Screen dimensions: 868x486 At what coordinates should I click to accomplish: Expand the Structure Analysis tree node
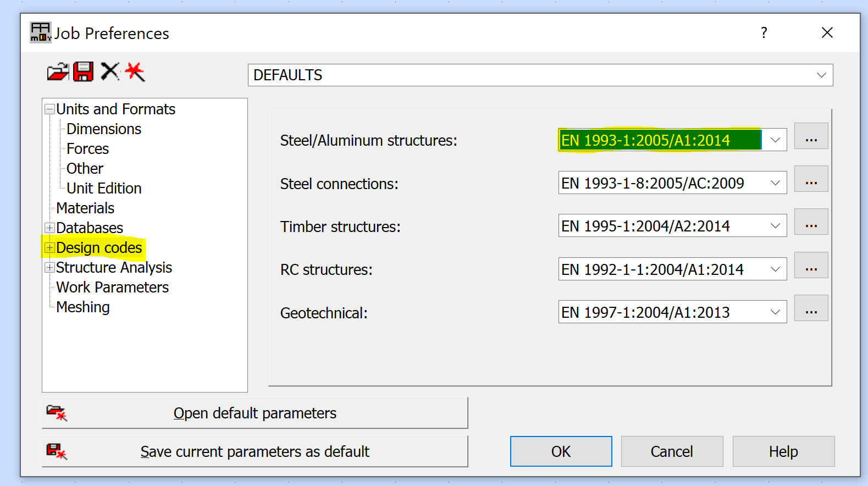(49, 267)
